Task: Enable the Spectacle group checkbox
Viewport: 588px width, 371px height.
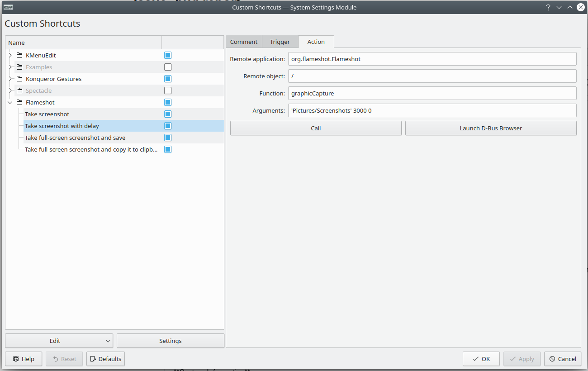Action: tap(168, 90)
